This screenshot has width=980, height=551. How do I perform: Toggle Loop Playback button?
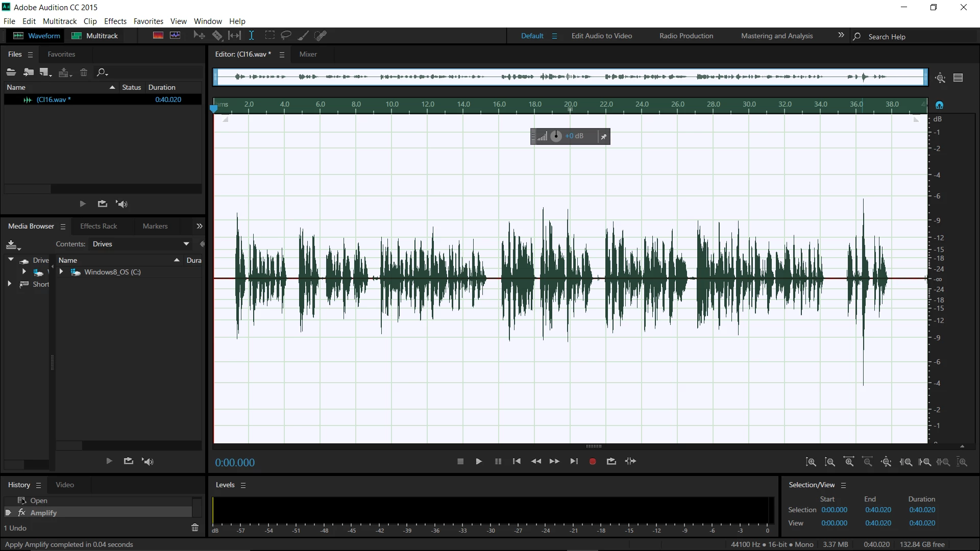(x=611, y=461)
